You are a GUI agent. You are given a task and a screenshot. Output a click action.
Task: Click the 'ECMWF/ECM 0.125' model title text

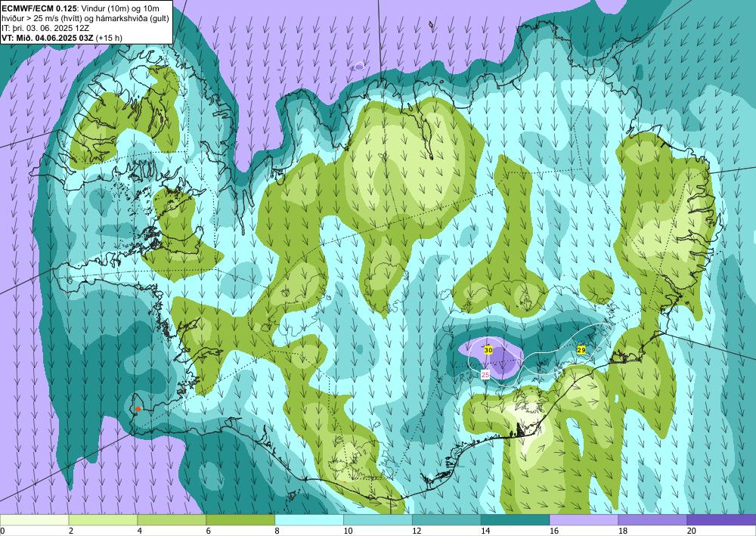coord(41,8)
